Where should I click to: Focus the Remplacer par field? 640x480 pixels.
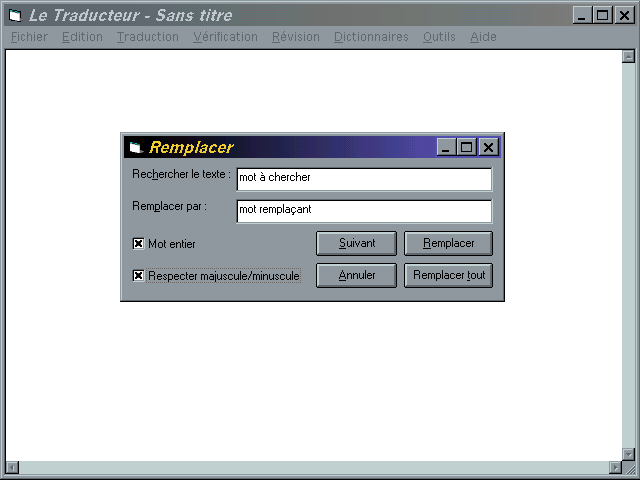tap(364, 211)
